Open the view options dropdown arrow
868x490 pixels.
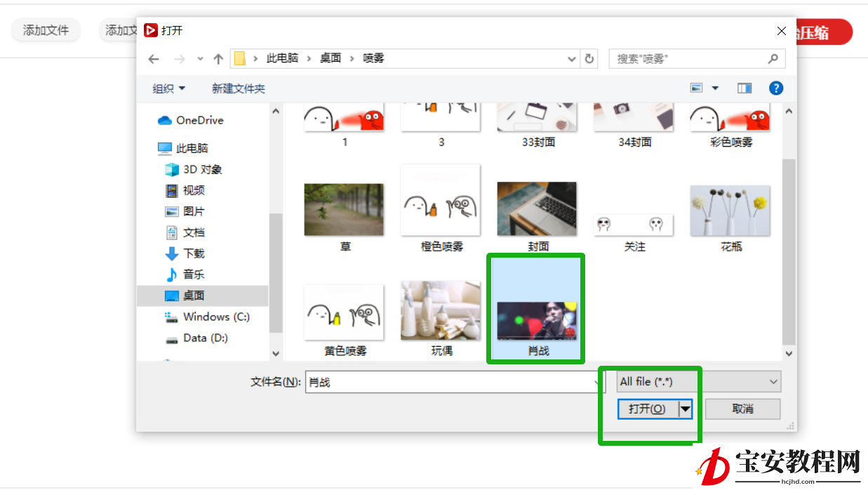(x=715, y=88)
